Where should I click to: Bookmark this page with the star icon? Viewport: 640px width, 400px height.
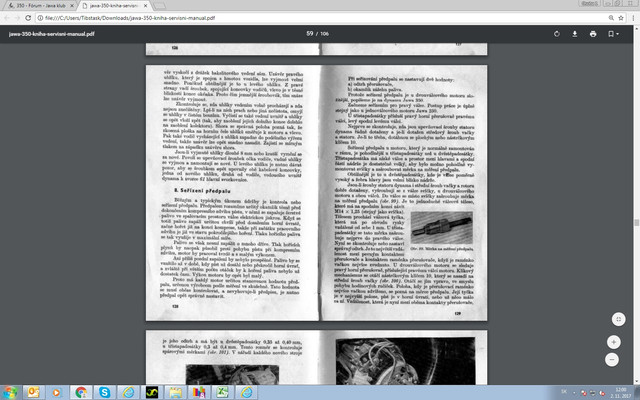(621, 18)
